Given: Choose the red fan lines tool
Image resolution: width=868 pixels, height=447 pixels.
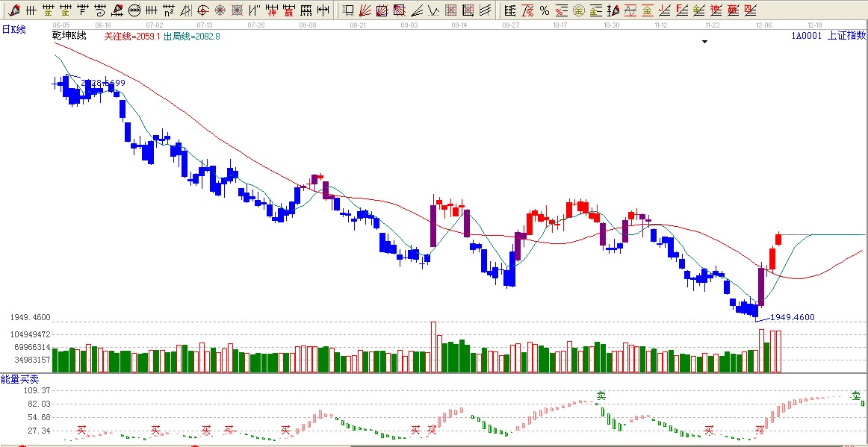Looking at the screenshot, I should click(x=365, y=10).
